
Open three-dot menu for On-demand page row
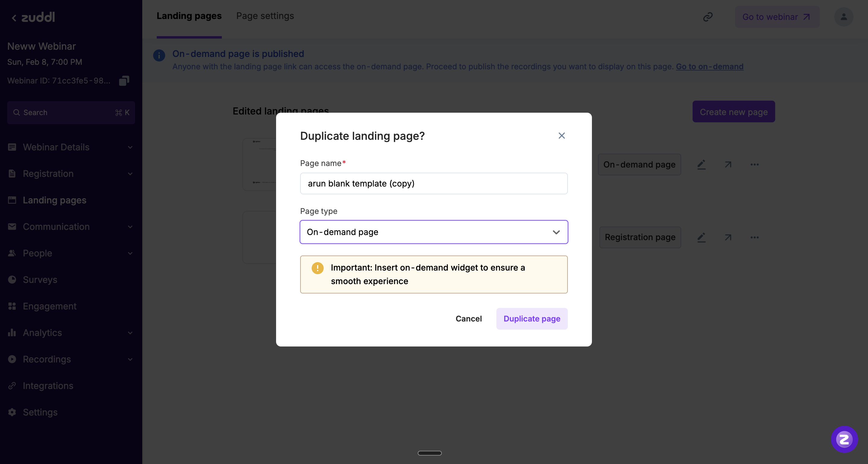[x=754, y=165]
